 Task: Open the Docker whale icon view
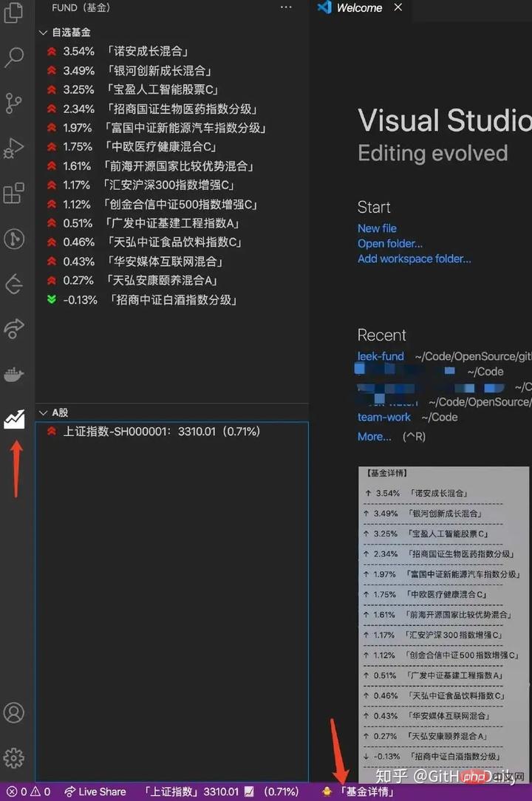[14, 375]
